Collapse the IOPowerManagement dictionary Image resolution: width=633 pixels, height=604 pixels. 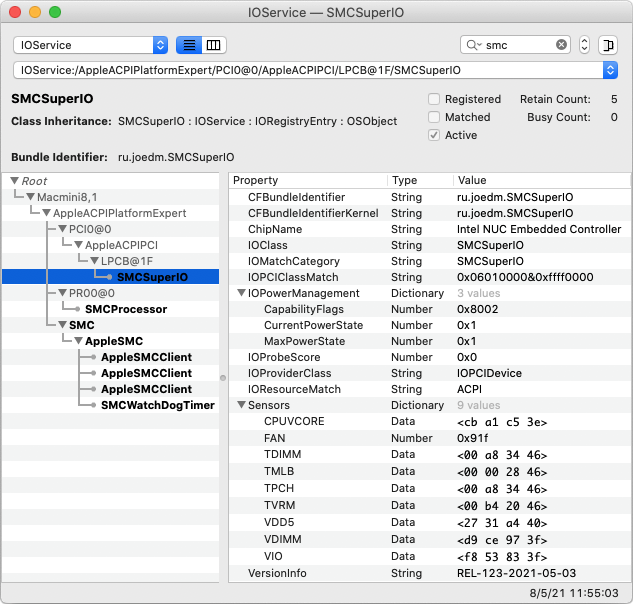241,293
